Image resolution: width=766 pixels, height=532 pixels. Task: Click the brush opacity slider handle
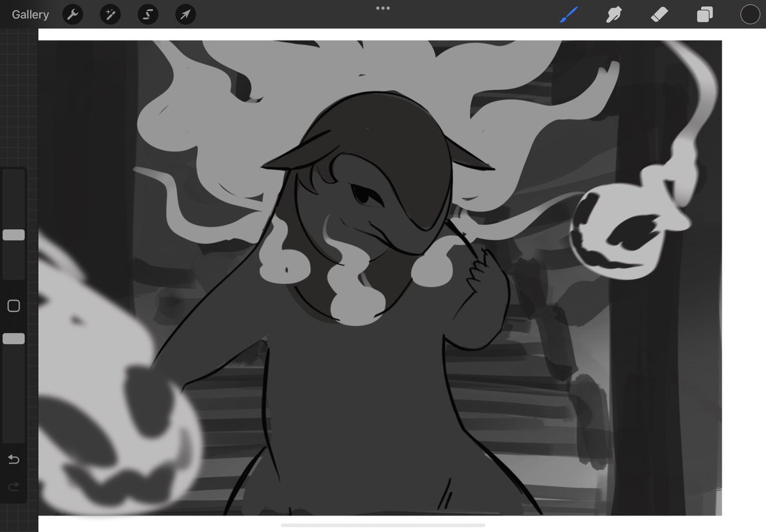13,339
